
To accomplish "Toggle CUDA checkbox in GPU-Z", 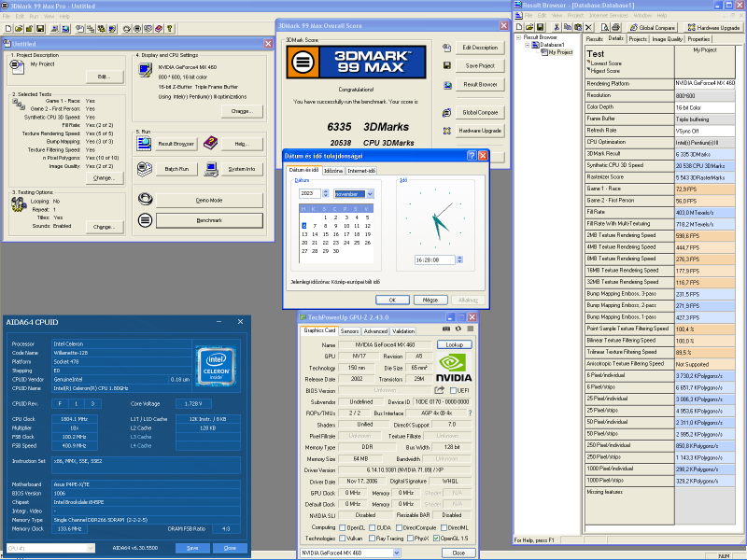I will (372, 527).
